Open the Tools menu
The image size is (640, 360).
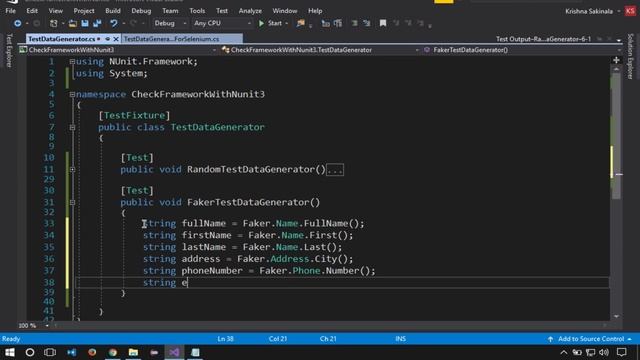(x=197, y=11)
